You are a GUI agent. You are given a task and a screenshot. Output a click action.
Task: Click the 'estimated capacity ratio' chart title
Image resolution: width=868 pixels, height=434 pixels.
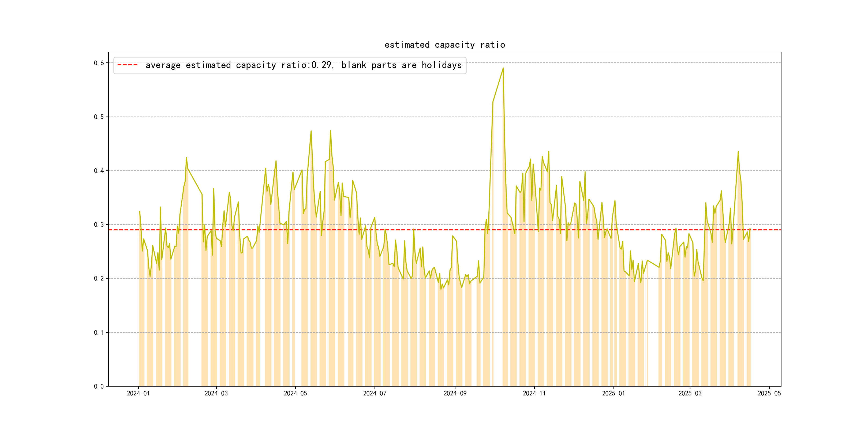(444, 45)
